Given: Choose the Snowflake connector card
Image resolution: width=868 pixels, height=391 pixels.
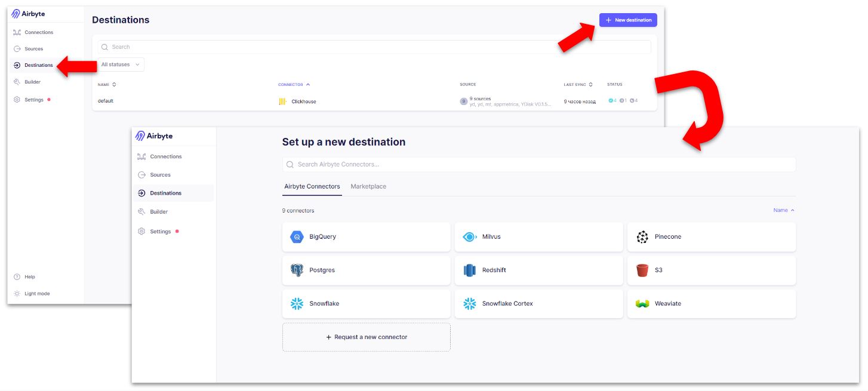Looking at the screenshot, I should [x=367, y=304].
